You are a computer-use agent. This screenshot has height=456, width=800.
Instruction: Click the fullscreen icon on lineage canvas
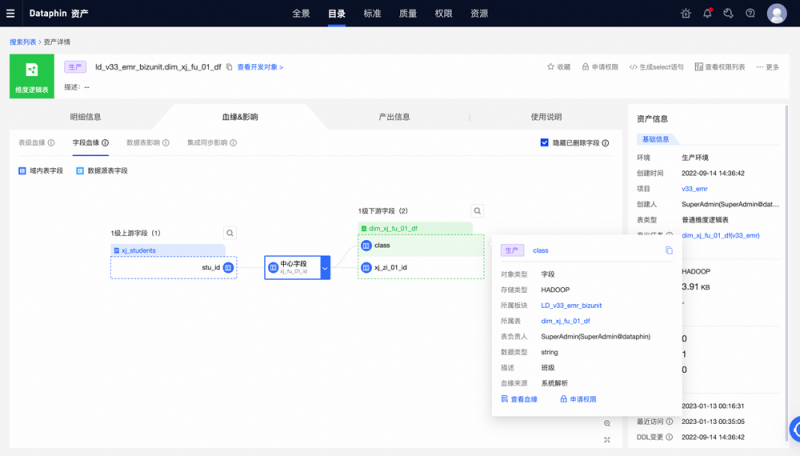[x=607, y=439]
